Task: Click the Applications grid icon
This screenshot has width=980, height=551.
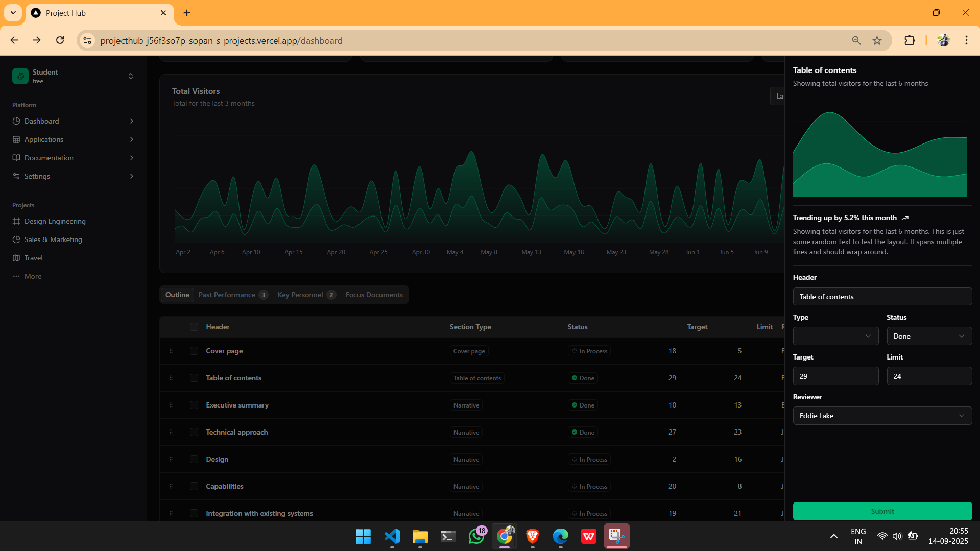Action: 16,139
